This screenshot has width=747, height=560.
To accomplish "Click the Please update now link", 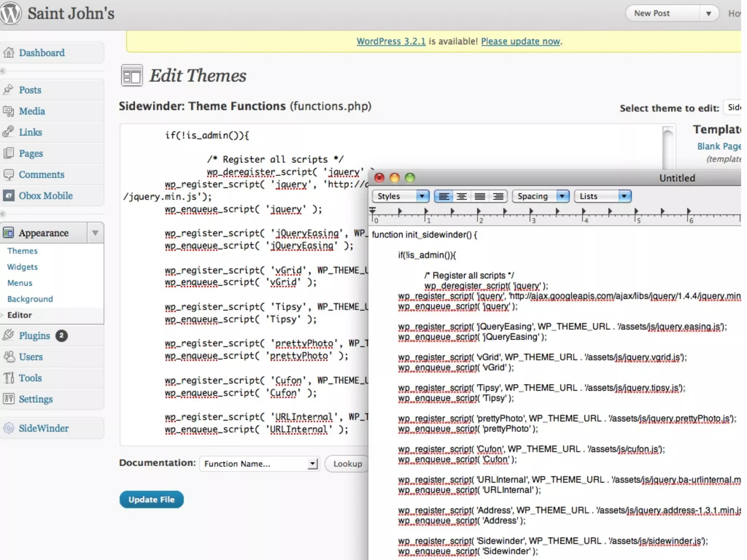I will (520, 42).
